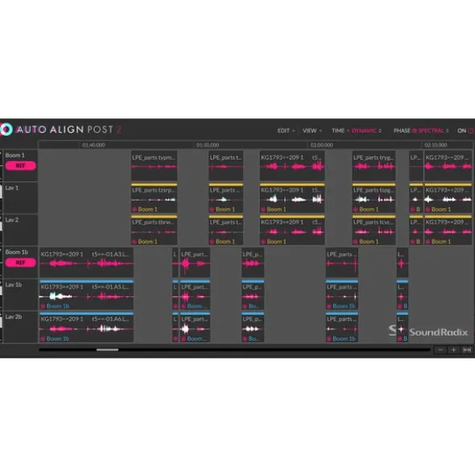Click reference icon under LPE_parts tspg clip

pyautogui.click(x=355, y=209)
